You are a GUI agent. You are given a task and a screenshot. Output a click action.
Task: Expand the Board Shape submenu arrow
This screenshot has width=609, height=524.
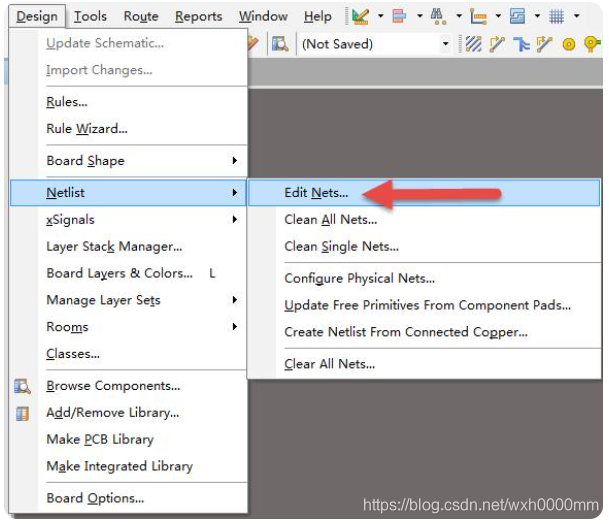[235, 161]
